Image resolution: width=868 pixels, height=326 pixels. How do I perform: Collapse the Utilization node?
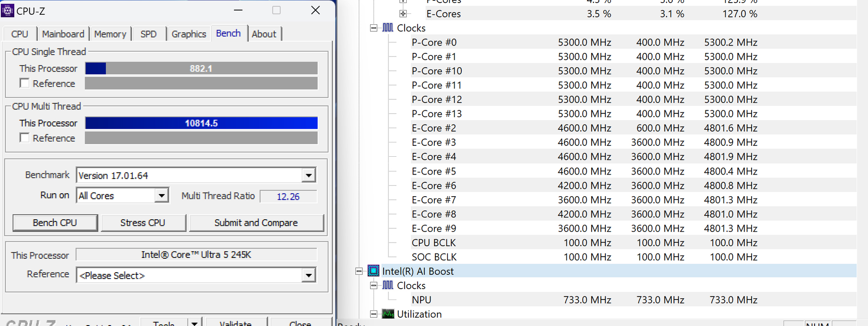374,314
